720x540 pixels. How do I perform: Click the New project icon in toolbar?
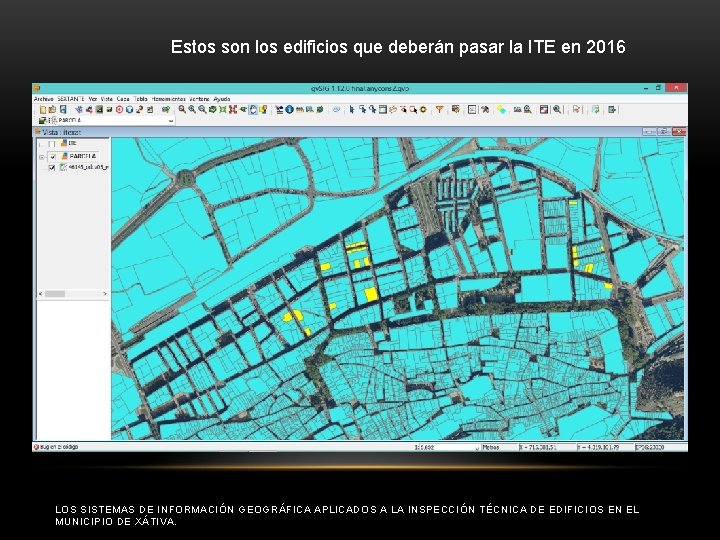(42, 109)
